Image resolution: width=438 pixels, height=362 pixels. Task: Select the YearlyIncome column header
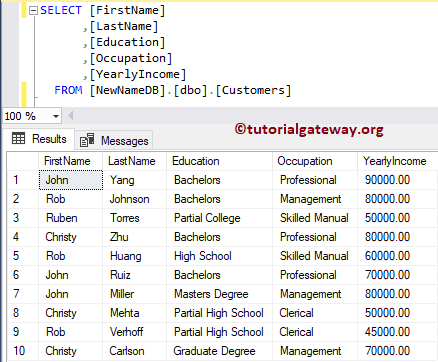[398, 161]
